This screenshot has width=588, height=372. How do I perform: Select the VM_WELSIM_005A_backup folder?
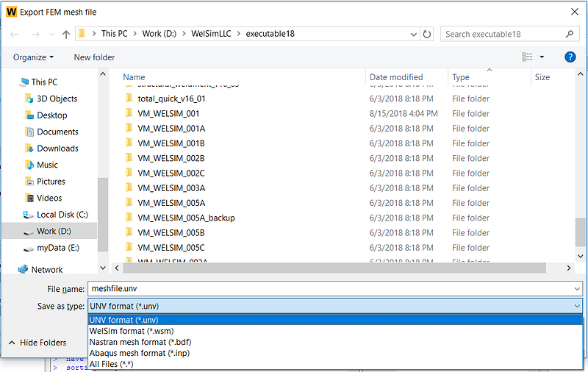point(186,218)
